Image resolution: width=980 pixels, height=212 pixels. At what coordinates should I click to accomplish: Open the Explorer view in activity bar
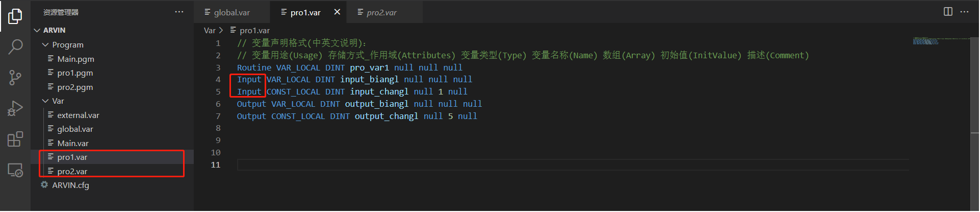[x=15, y=16]
